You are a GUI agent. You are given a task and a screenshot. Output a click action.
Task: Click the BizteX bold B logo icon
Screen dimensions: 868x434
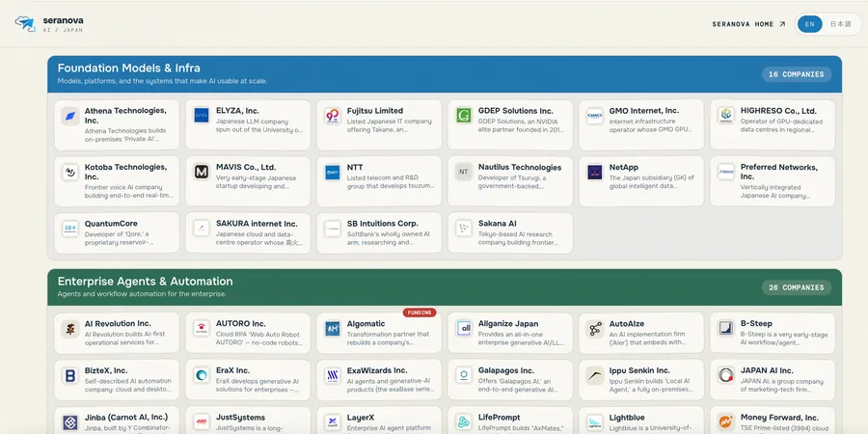[x=70, y=376]
